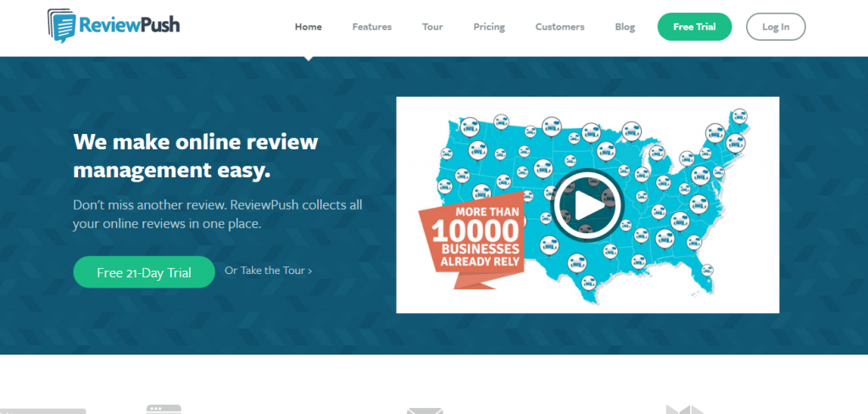This screenshot has width=868, height=414.
Task: Follow the Or Take the Tour link
Action: (269, 271)
